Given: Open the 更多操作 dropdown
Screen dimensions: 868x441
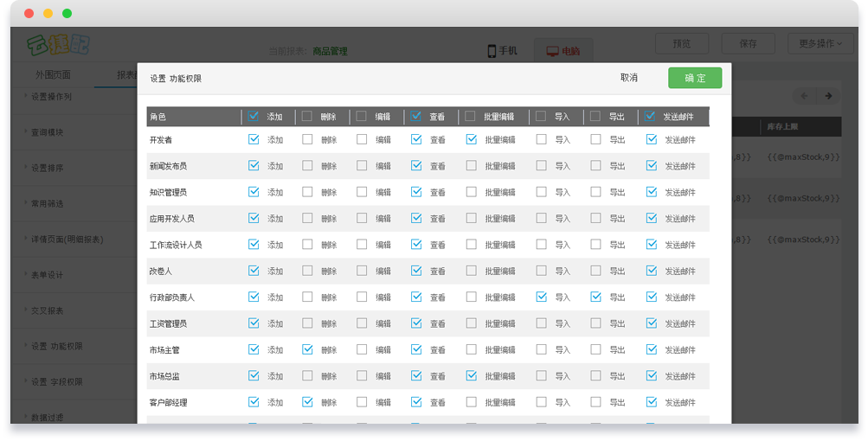Looking at the screenshot, I should (820, 43).
